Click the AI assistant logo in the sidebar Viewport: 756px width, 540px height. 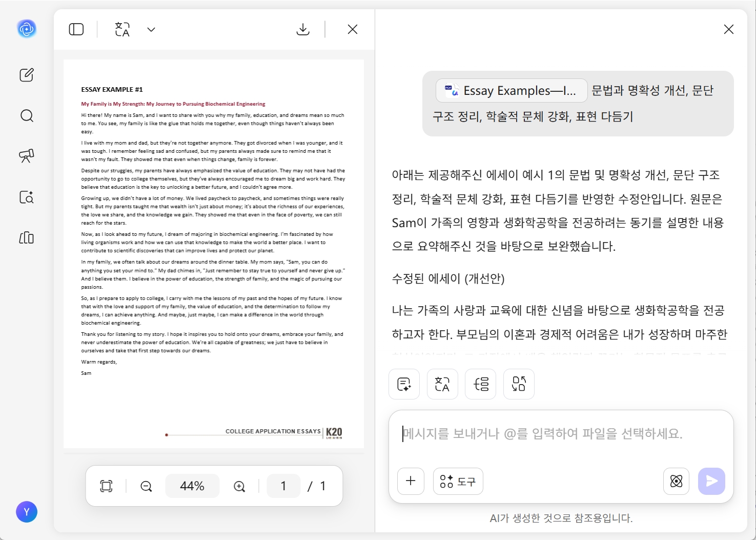coord(27,29)
